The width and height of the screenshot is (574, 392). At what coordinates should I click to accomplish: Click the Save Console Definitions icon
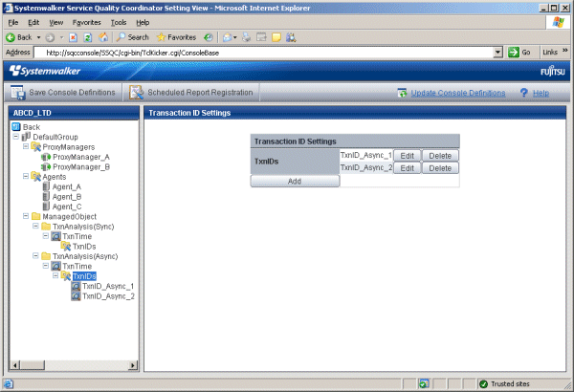18,93
